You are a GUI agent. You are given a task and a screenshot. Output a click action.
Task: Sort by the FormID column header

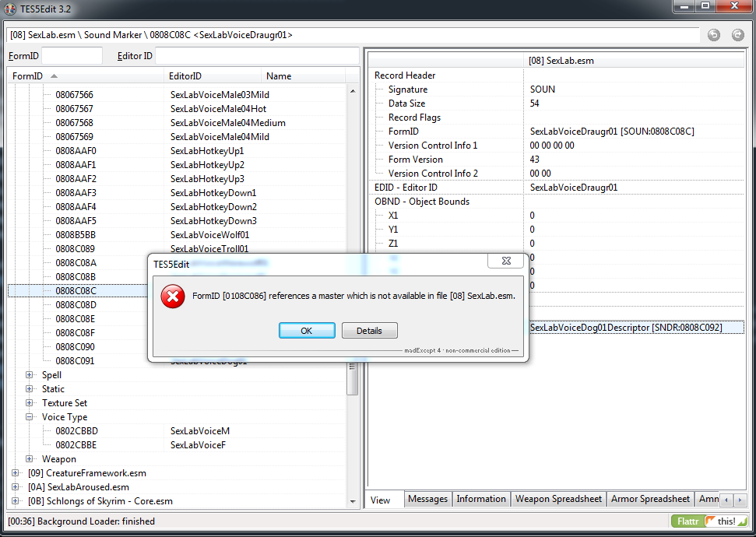coord(86,75)
